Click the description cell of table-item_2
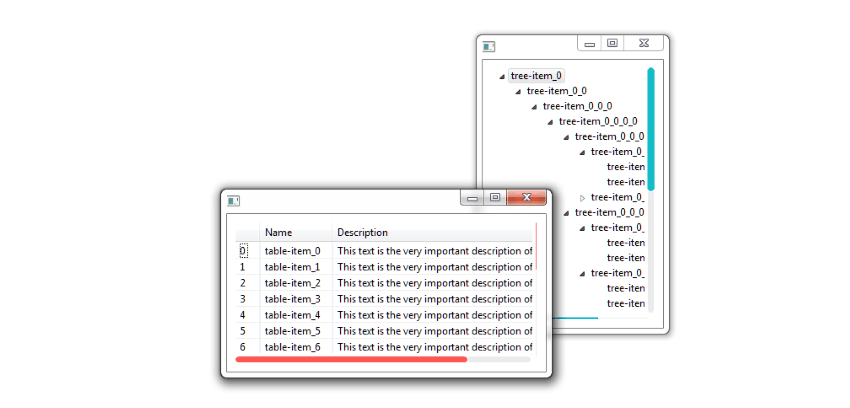Image resolution: width=850 pixels, height=408 pixels. pyautogui.click(x=434, y=283)
